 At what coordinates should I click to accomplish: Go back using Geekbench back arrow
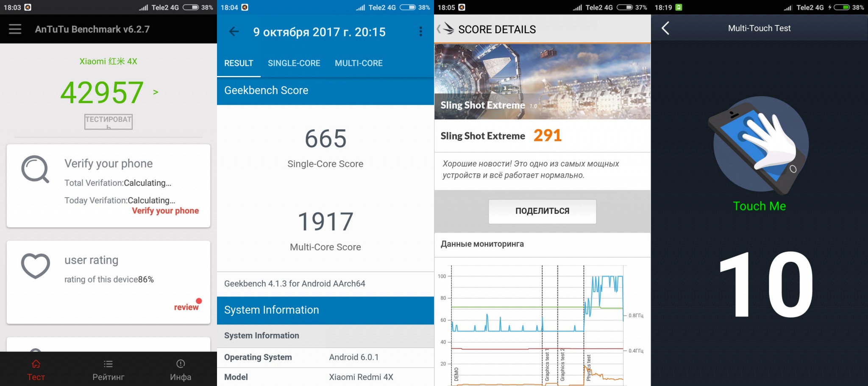[234, 31]
